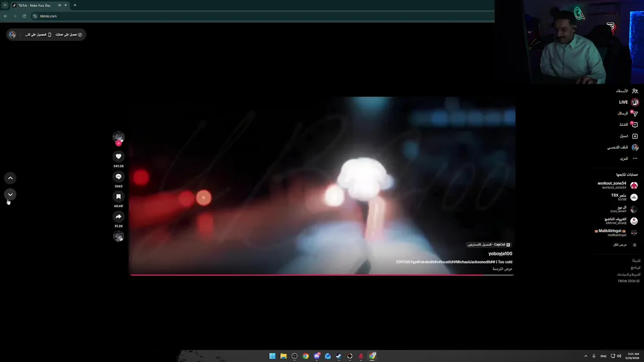Open Discord from the taskbar
This screenshot has height=362, width=644.
click(x=316, y=356)
